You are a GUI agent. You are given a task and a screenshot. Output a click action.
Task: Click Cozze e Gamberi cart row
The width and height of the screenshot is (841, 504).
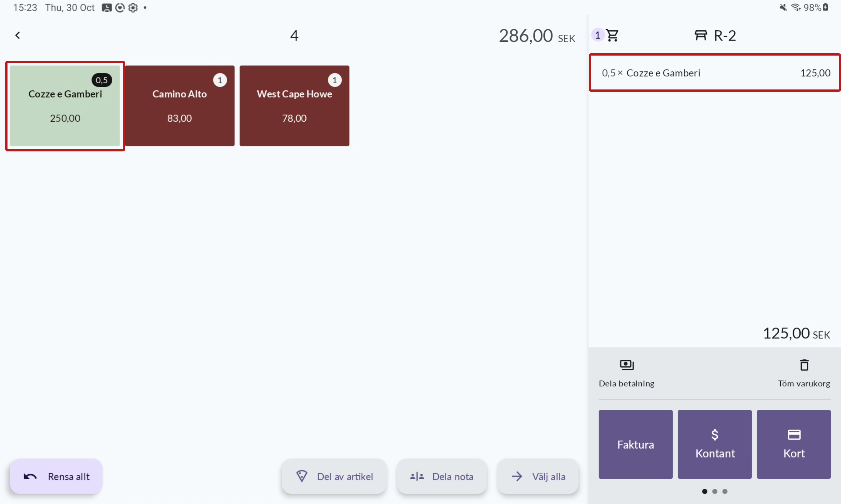click(714, 73)
